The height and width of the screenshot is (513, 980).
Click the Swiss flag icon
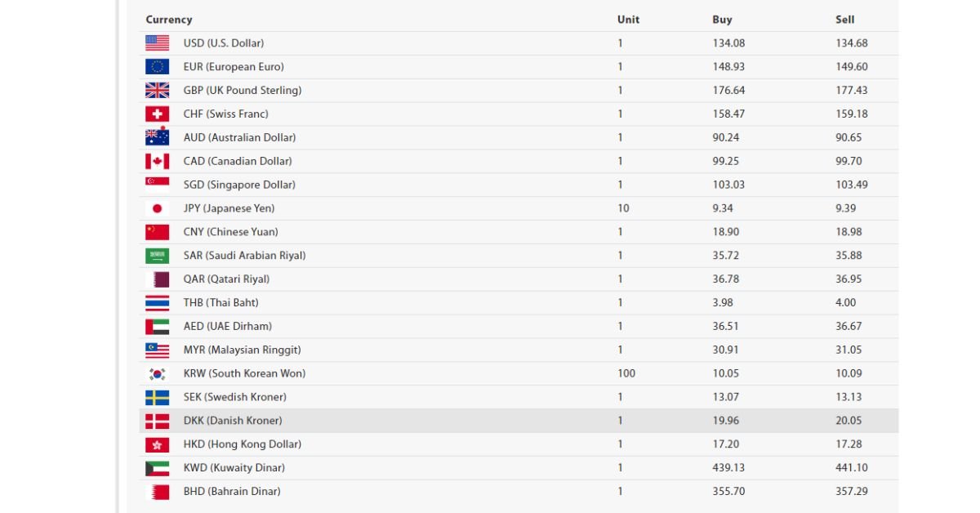click(x=157, y=114)
